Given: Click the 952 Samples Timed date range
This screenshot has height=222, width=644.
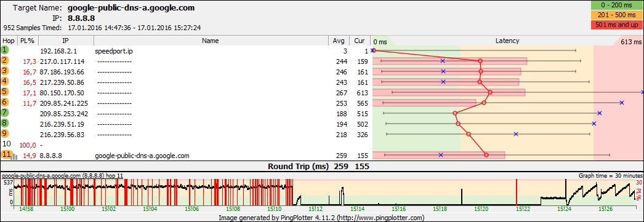Looking at the screenshot, I should (134, 28).
